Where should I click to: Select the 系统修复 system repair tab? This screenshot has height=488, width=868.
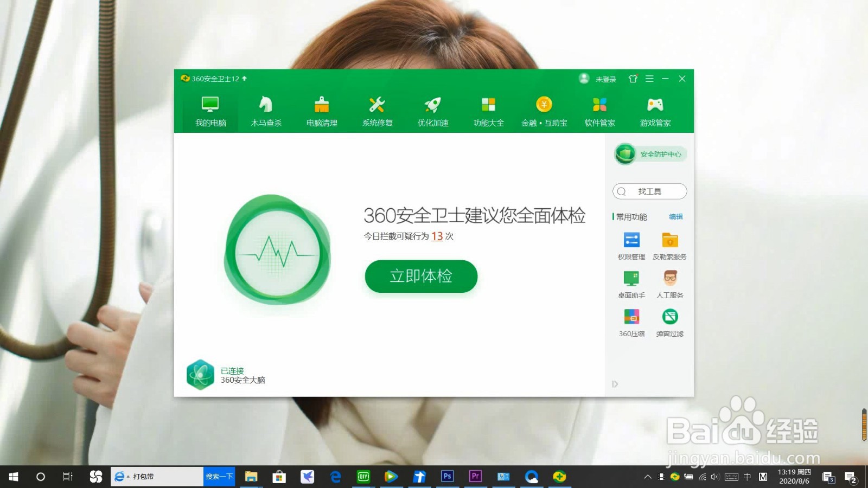(378, 112)
